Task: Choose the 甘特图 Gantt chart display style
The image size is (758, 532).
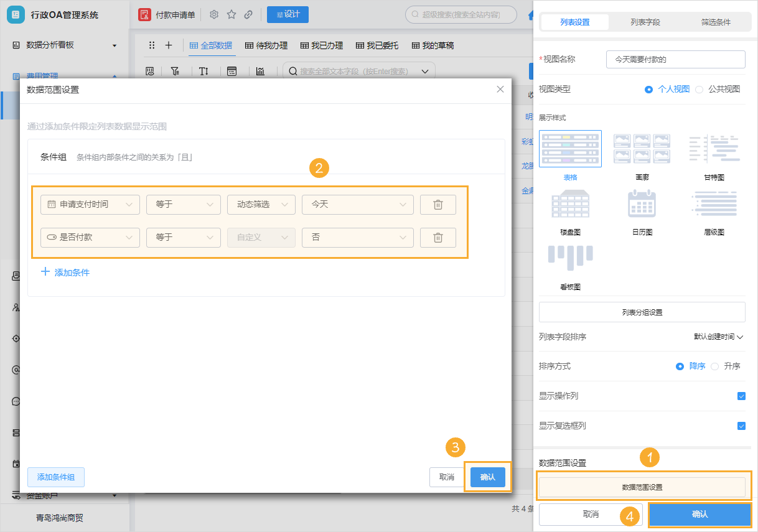Action: pyautogui.click(x=713, y=148)
